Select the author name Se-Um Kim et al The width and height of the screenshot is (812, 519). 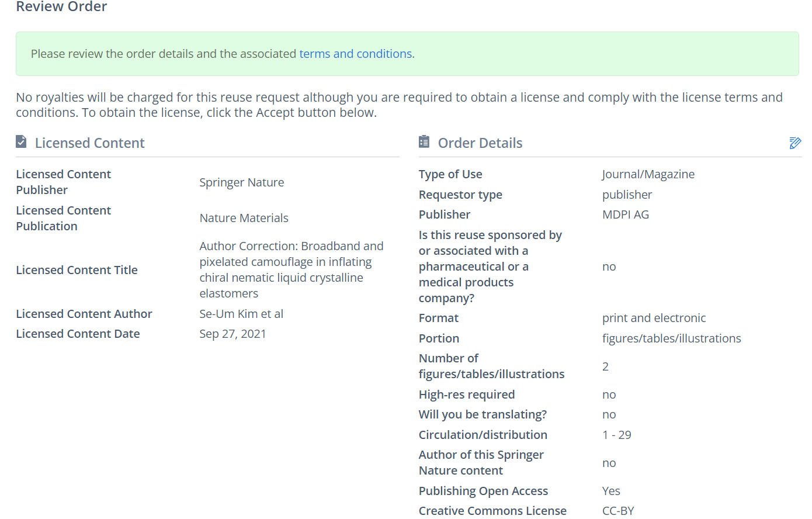[x=241, y=314]
